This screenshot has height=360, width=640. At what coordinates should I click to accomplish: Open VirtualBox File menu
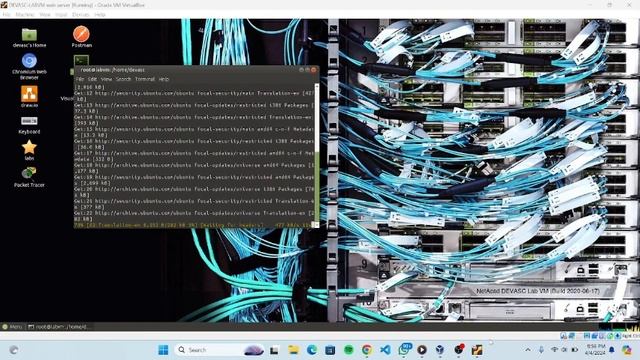pyautogui.click(x=6, y=14)
